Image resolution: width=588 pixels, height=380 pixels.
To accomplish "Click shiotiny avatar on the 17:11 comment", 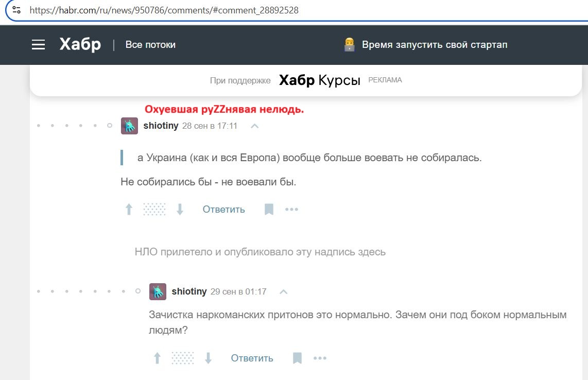I will (129, 126).
